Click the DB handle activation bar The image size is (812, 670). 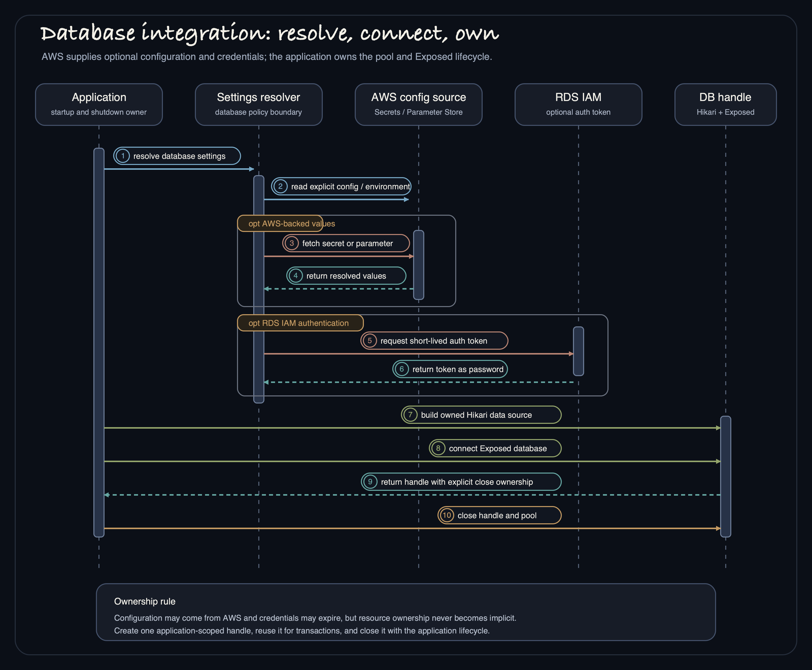[x=725, y=476]
